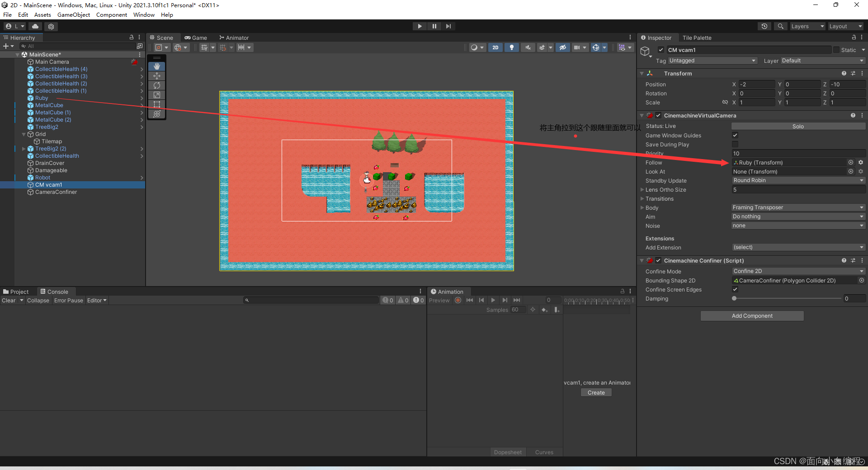This screenshot has width=868, height=470.
Task: Select the Hand view tool
Action: point(157,66)
